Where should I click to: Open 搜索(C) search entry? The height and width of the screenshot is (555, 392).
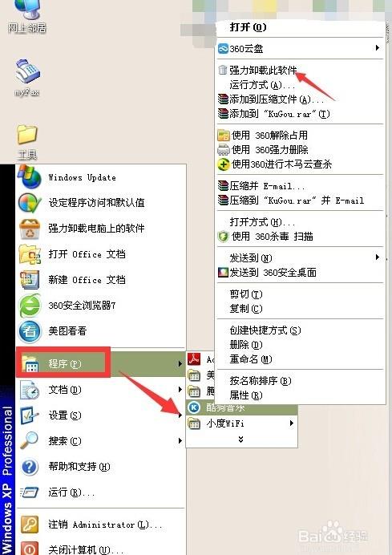coord(101,440)
